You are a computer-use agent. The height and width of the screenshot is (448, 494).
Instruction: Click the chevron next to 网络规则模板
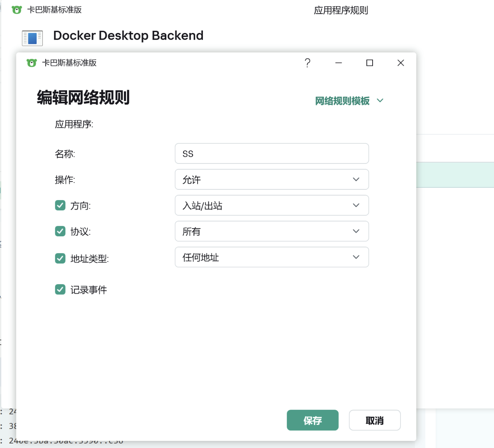tap(380, 100)
